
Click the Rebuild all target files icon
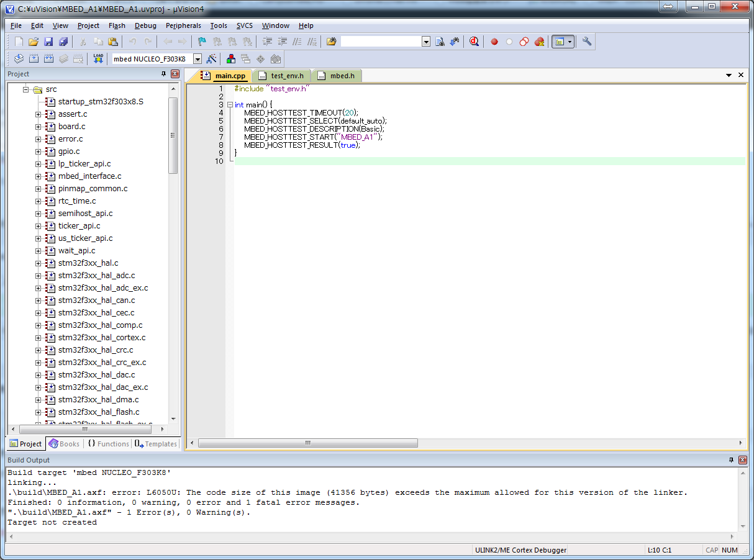click(x=48, y=58)
